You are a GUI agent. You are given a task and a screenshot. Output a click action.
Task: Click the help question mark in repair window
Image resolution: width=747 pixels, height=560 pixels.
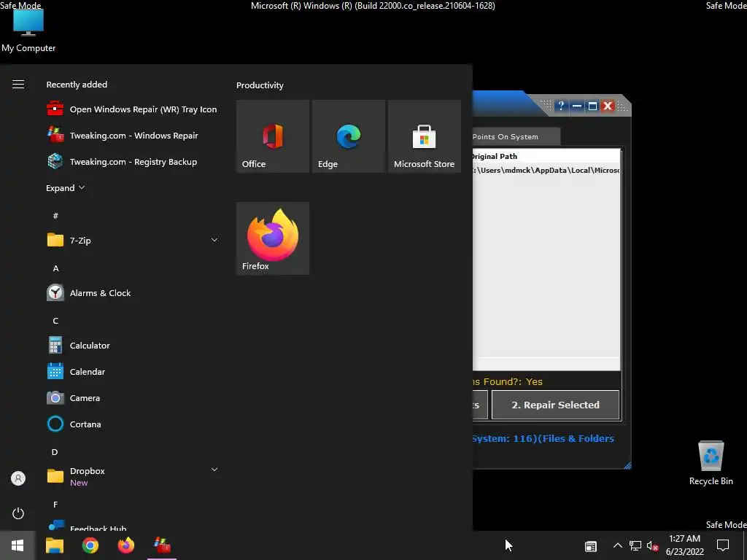[561, 106]
